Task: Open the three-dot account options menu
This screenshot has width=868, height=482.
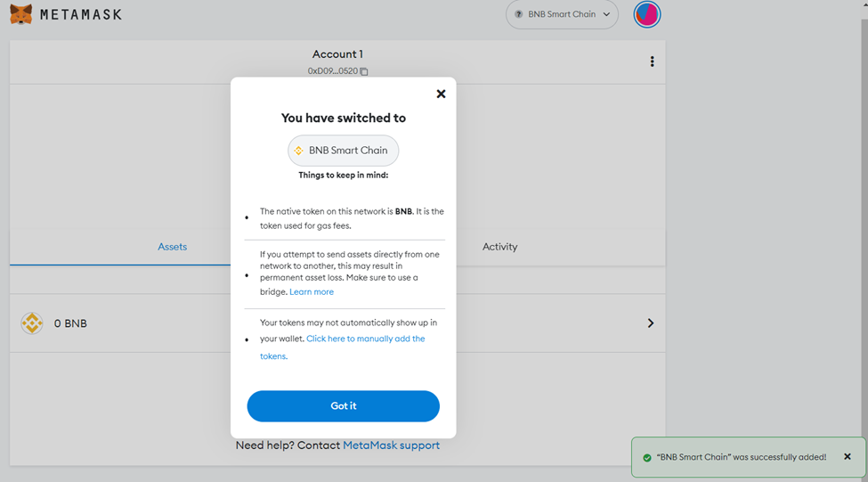Action: pos(652,61)
